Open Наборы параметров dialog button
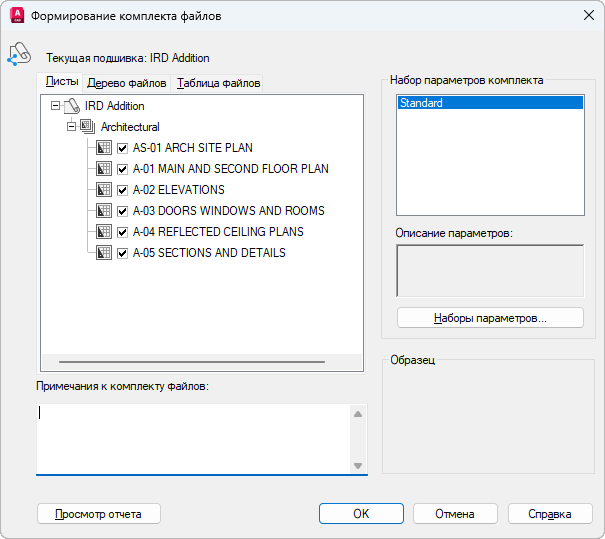This screenshot has width=605, height=539. [490, 318]
